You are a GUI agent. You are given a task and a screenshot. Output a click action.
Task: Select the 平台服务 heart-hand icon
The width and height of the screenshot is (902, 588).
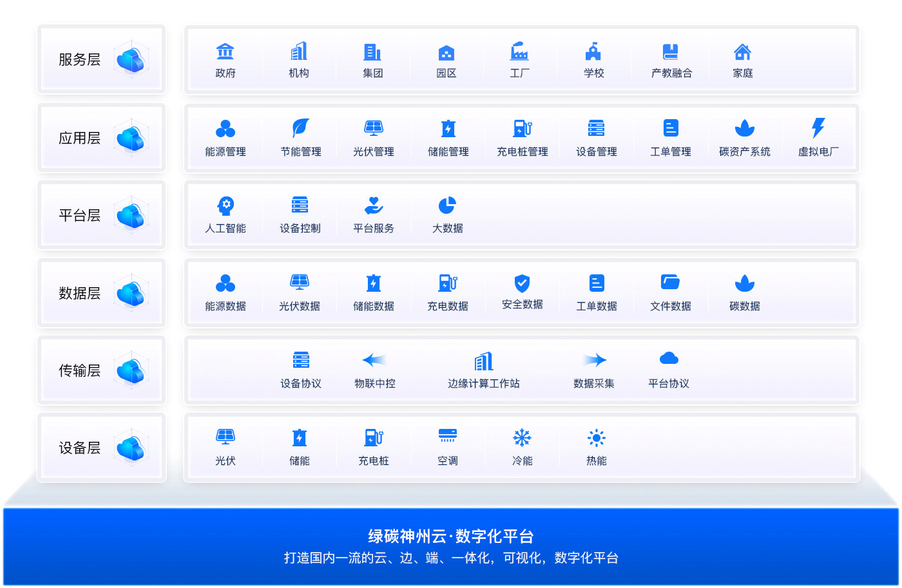[374, 205]
